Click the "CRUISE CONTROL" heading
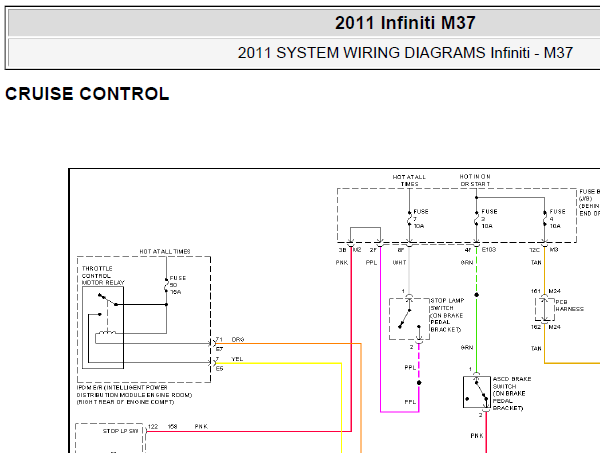This screenshot has height=453, width=600. pyautogui.click(x=87, y=94)
